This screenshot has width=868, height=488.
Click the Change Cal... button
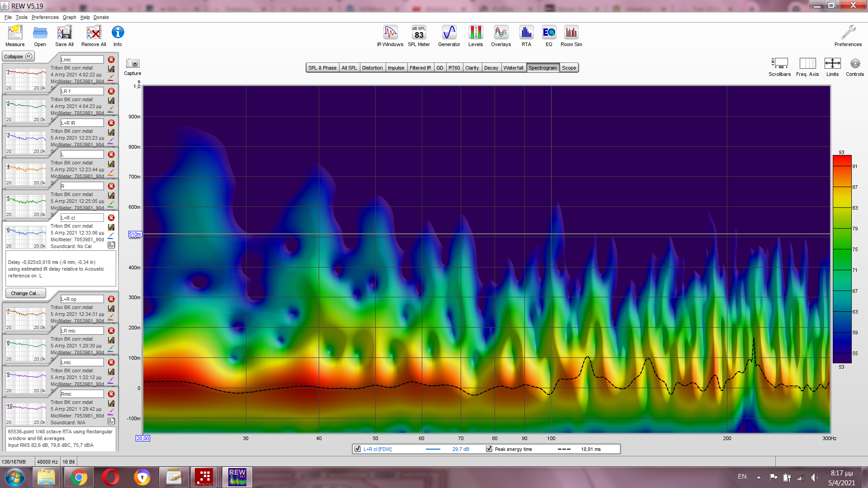(x=25, y=293)
